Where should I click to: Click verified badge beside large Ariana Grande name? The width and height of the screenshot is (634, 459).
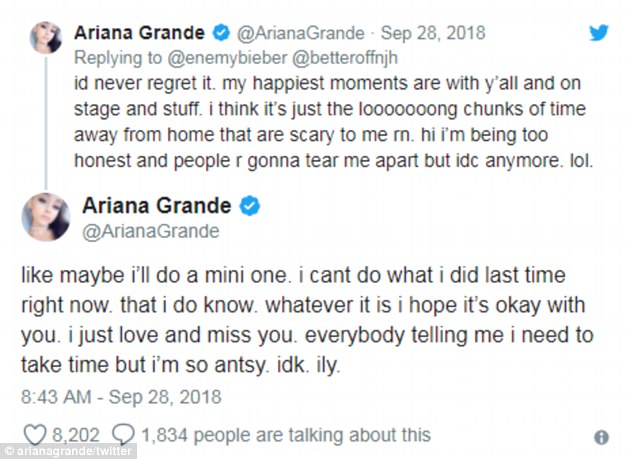point(250,206)
